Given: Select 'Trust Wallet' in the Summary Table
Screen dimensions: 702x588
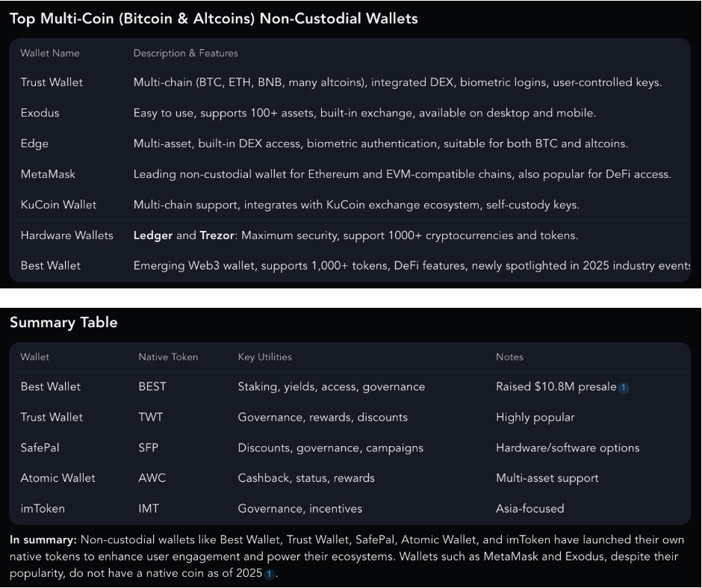Looking at the screenshot, I should pyautogui.click(x=52, y=418).
